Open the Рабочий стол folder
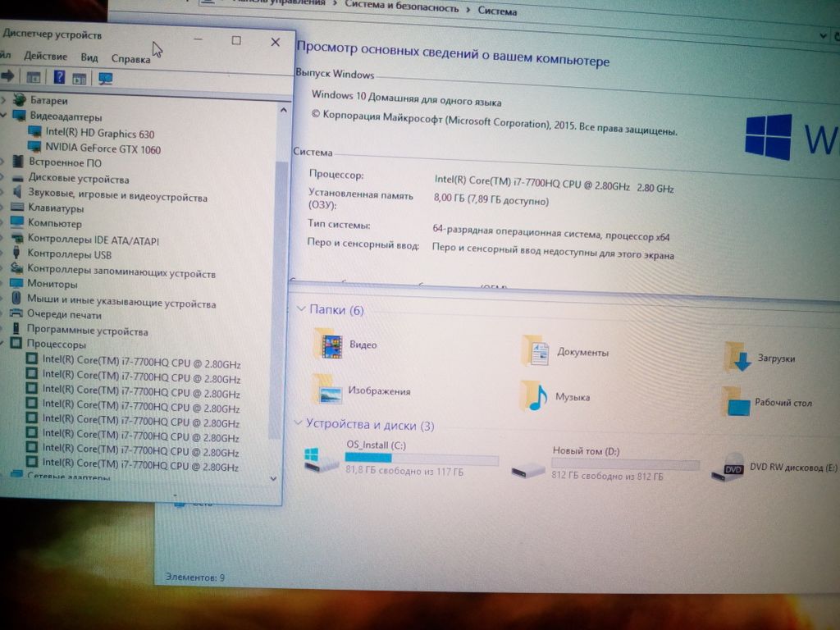The width and height of the screenshot is (840, 630). [x=737, y=403]
